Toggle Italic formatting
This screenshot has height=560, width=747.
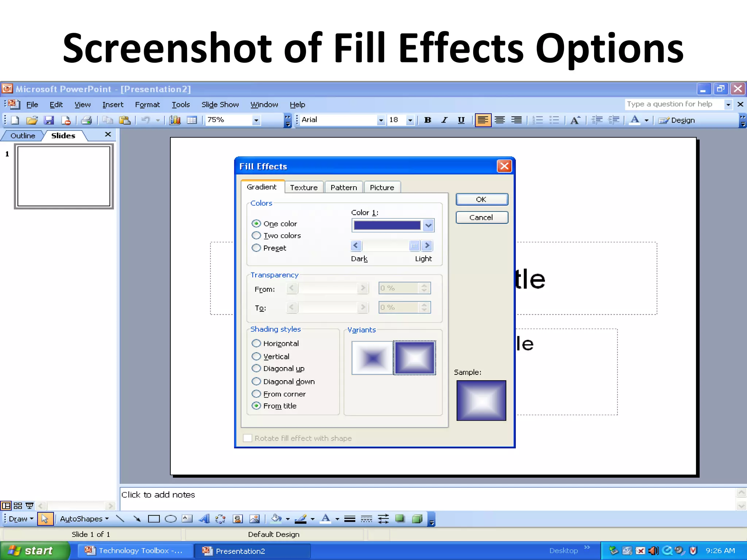click(x=444, y=120)
